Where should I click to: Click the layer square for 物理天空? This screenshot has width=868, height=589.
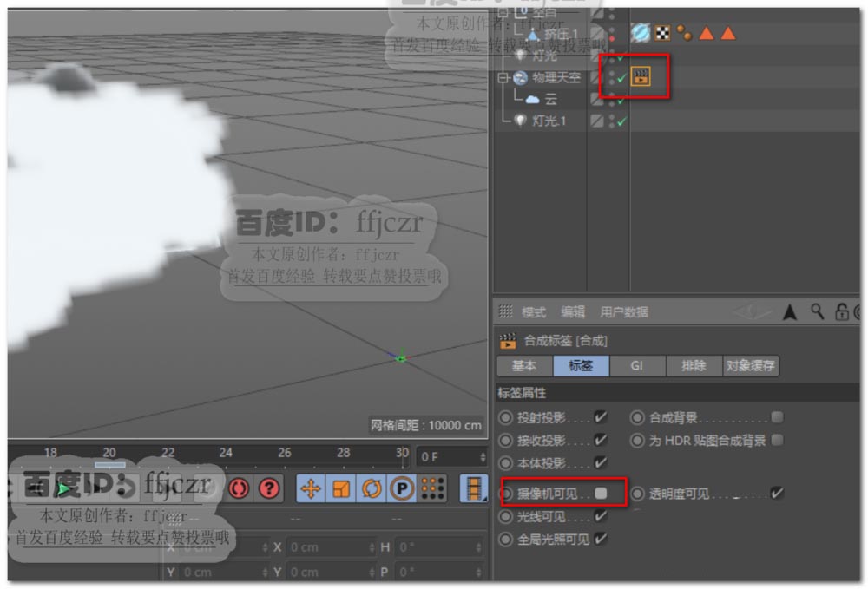596,77
